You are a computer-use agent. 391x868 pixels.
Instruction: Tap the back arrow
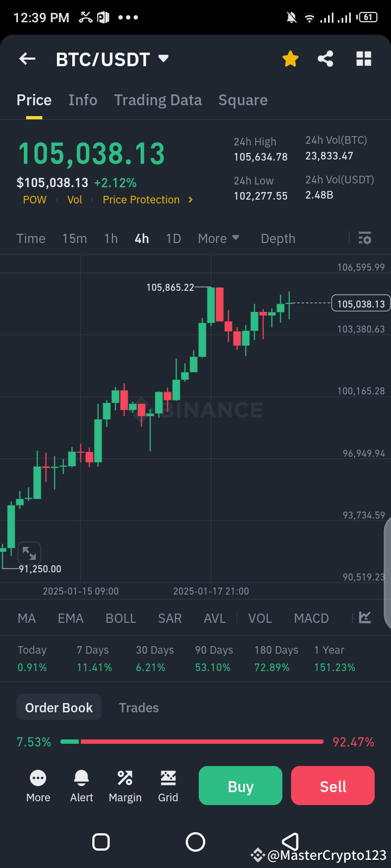pyautogui.click(x=27, y=59)
